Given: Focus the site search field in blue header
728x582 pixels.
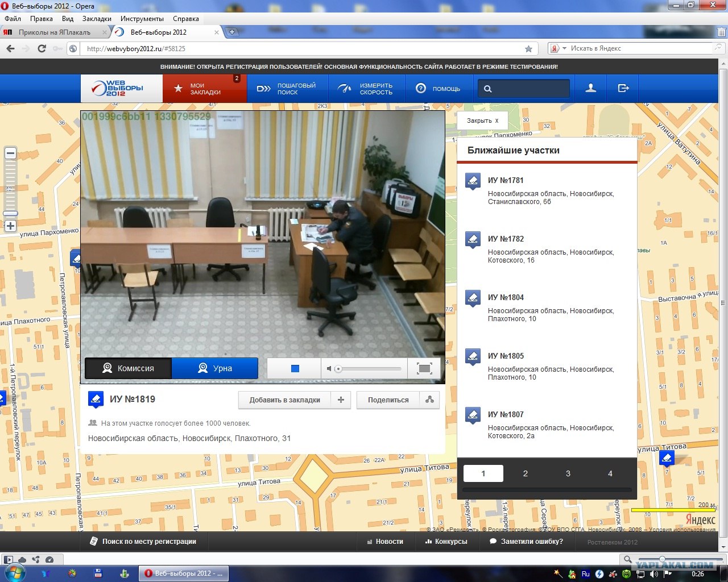Looking at the screenshot, I should pos(524,89).
